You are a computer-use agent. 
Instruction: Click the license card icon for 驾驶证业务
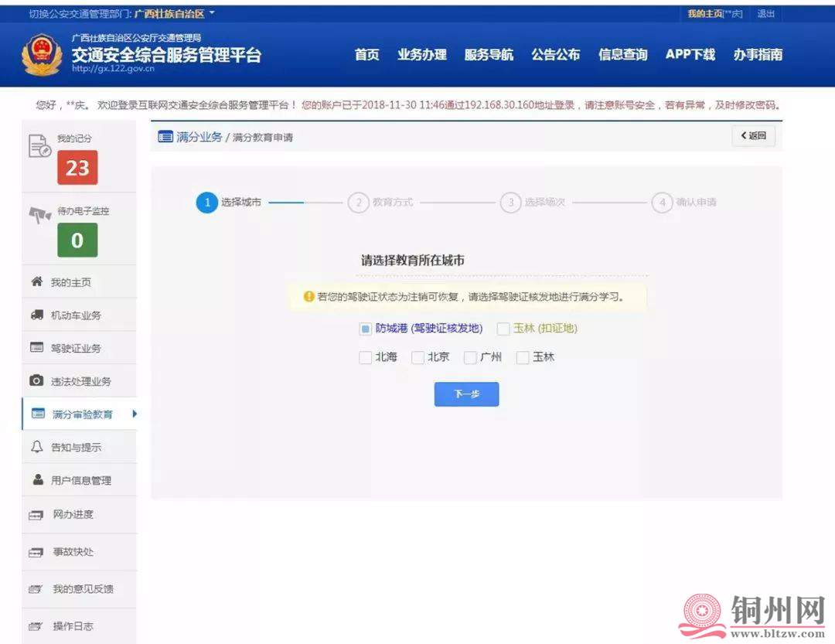[37, 347]
